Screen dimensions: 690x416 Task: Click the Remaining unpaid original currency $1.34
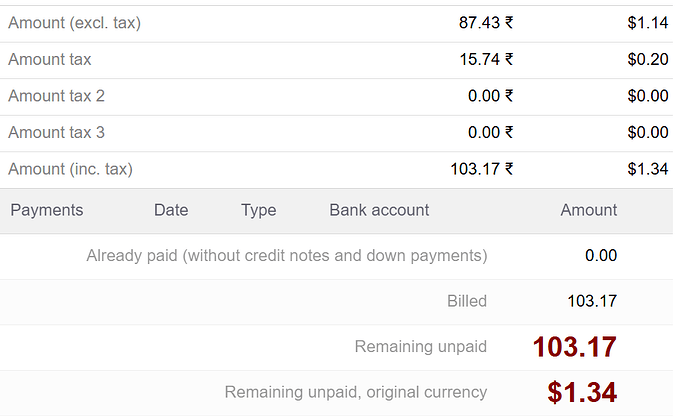pyautogui.click(x=582, y=392)
